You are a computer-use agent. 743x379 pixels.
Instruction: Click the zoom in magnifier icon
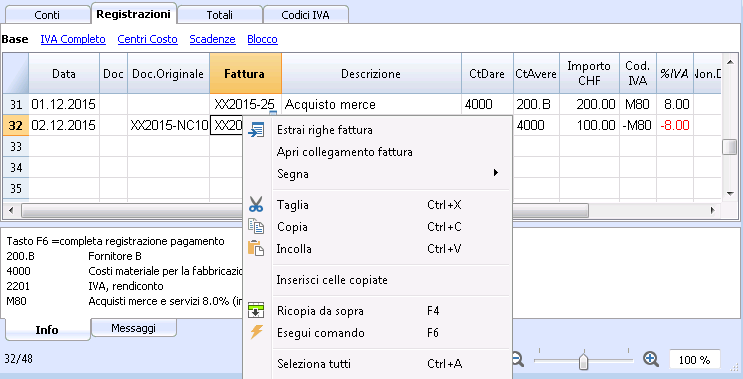[x=651, y=359]
